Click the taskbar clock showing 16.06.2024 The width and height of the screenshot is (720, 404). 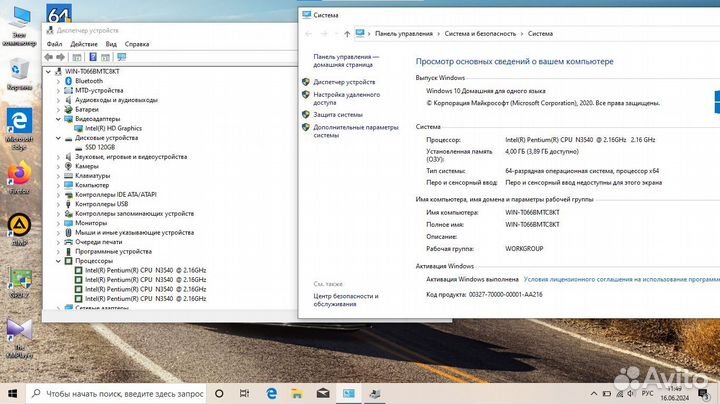tap(675, 394)
